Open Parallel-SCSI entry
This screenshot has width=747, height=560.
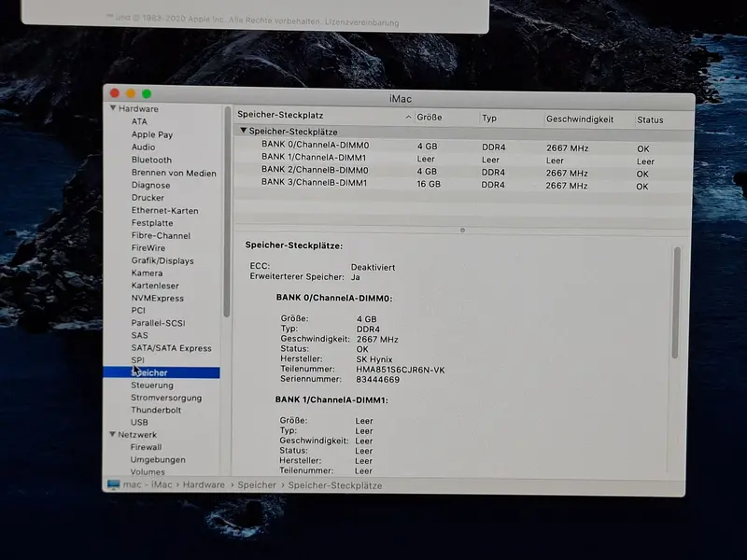pos(158,323)
